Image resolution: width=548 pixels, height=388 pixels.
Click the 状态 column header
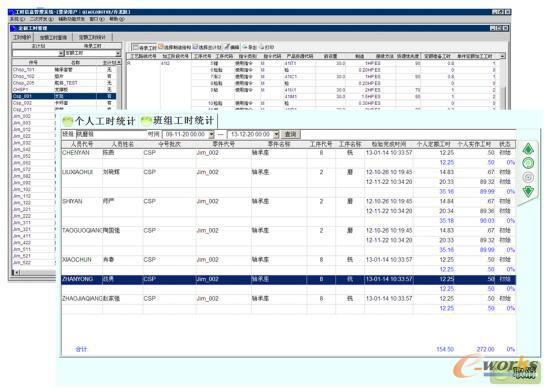tap(505, 144)
